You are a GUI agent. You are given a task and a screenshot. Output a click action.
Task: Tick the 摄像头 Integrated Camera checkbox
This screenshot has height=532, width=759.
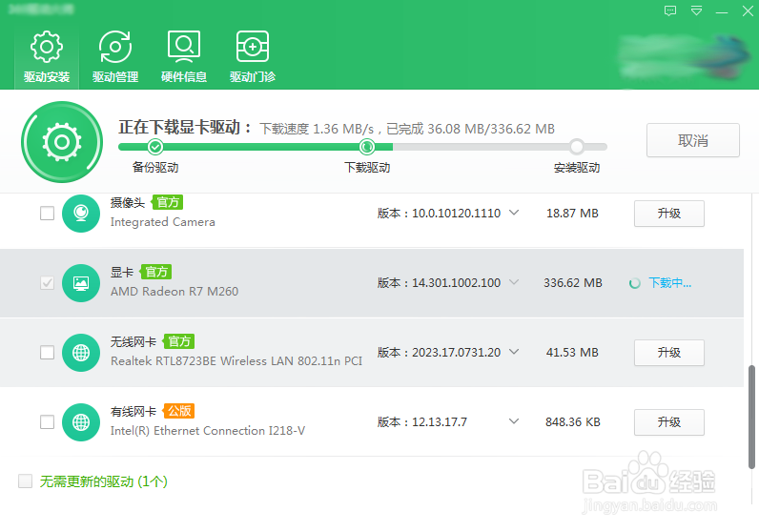(x=47, y=213)
